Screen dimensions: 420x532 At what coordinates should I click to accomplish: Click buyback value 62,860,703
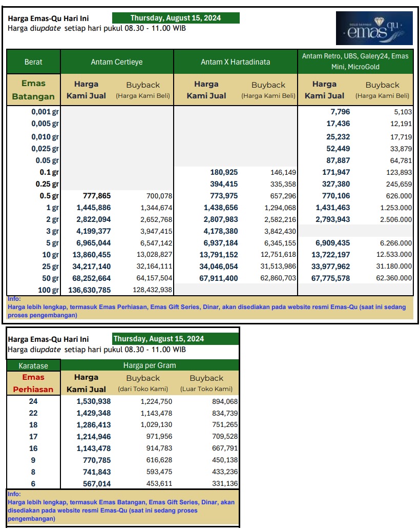(x=278, y=278)
